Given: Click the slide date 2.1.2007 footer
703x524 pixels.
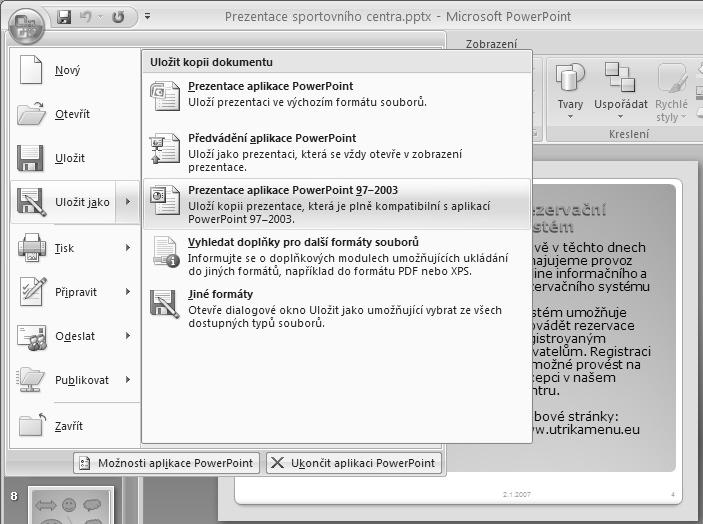Looking at the screenshot, I should (x=516, y=494).
